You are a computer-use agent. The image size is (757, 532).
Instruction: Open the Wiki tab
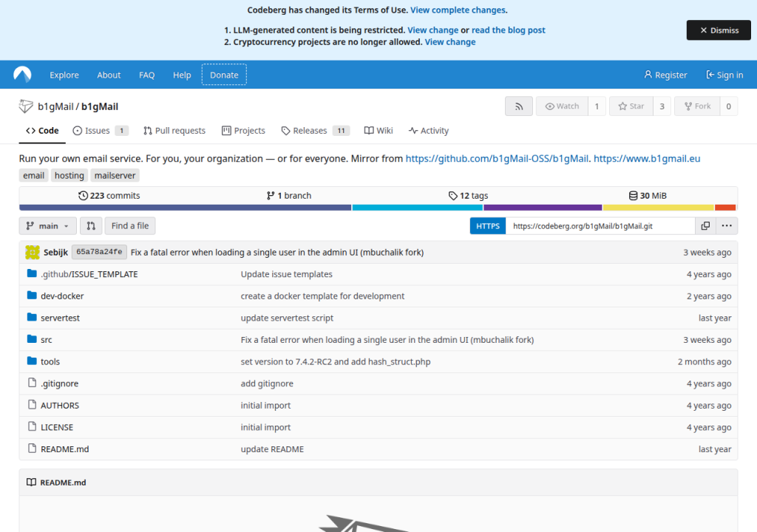pos(378,131)
